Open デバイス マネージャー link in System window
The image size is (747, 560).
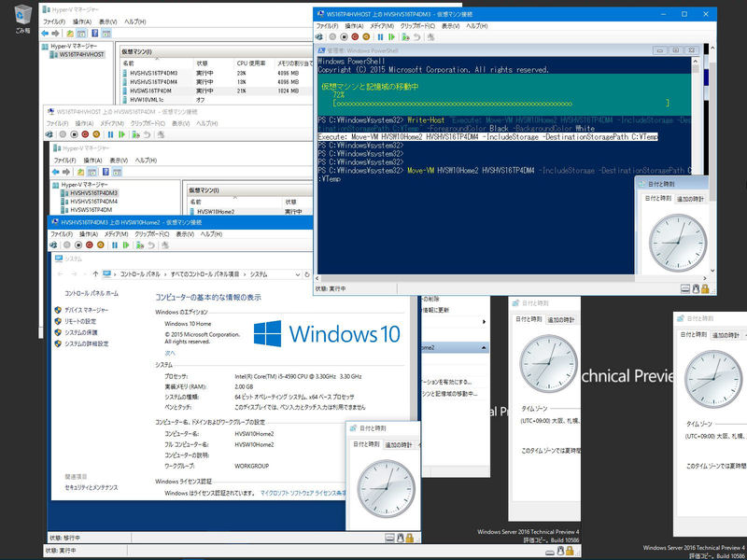pyautogui.click(x=86, y=310)
